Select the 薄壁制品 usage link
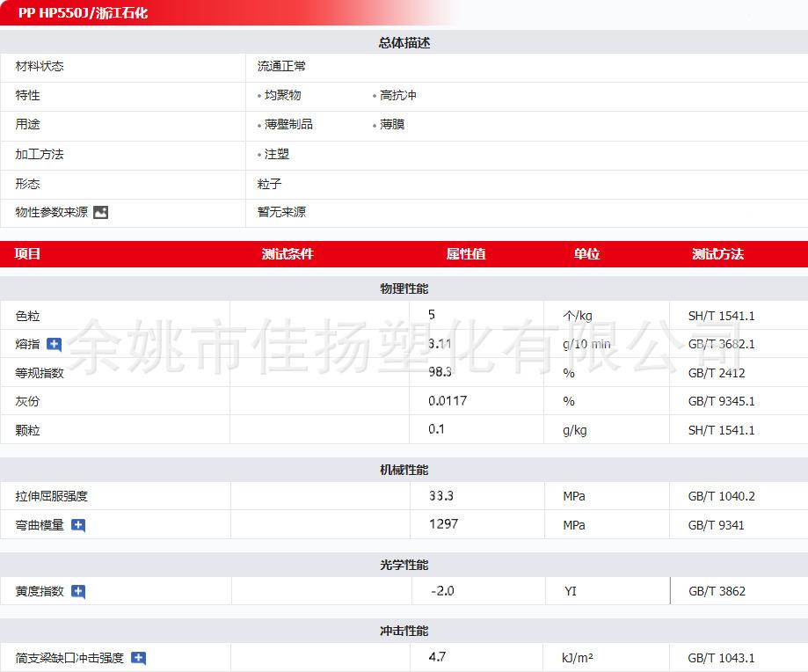Image resolution: width=808 pixels, height=672 pixels. point(288,124)
